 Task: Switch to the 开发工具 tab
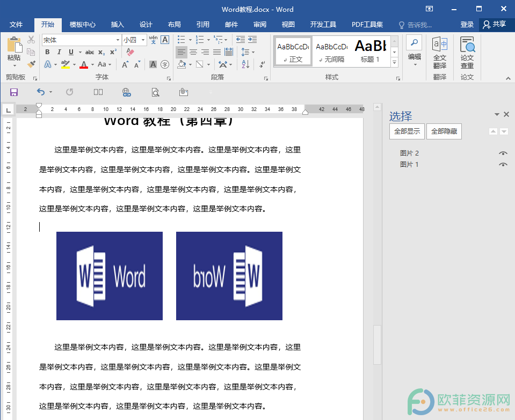tap(323, 25)
